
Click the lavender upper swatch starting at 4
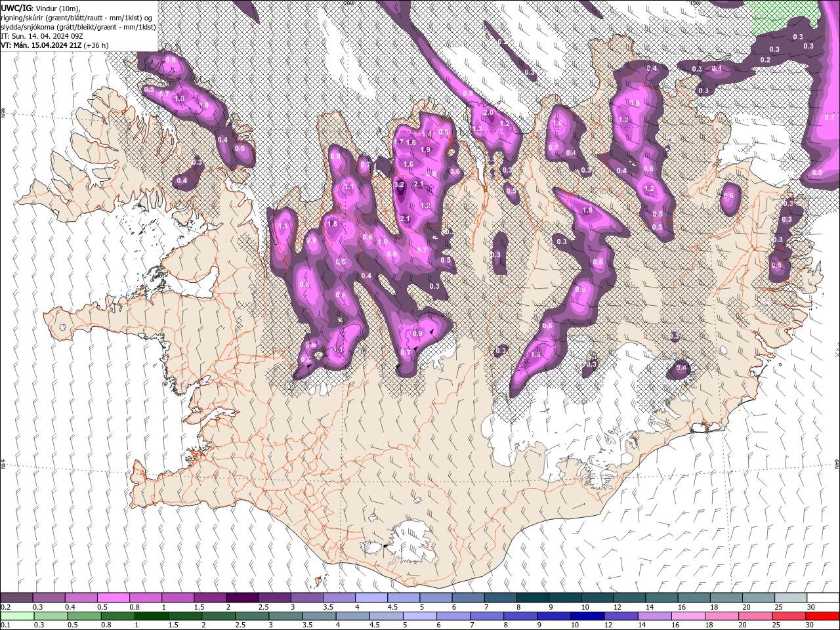[x=371, y=598]
